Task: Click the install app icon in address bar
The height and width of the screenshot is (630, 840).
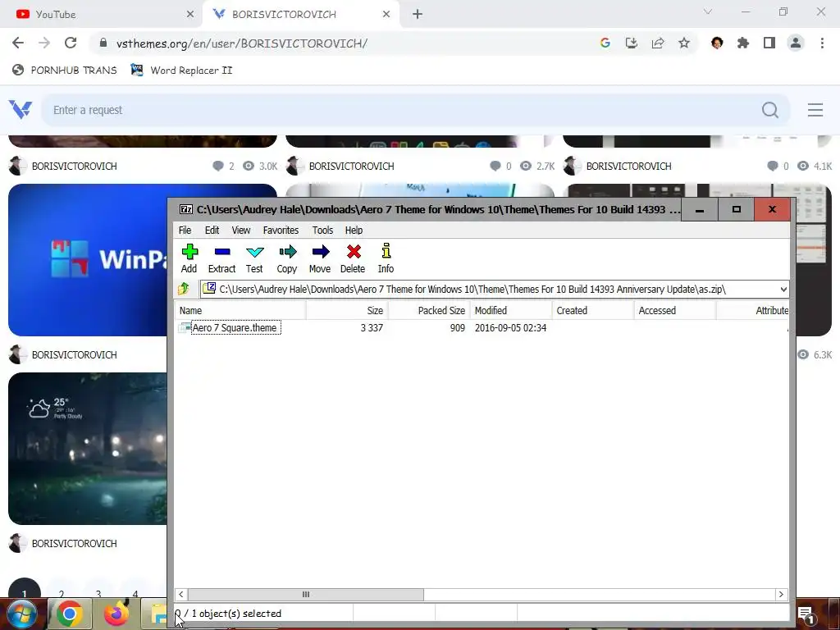Action: pos(632,43)
